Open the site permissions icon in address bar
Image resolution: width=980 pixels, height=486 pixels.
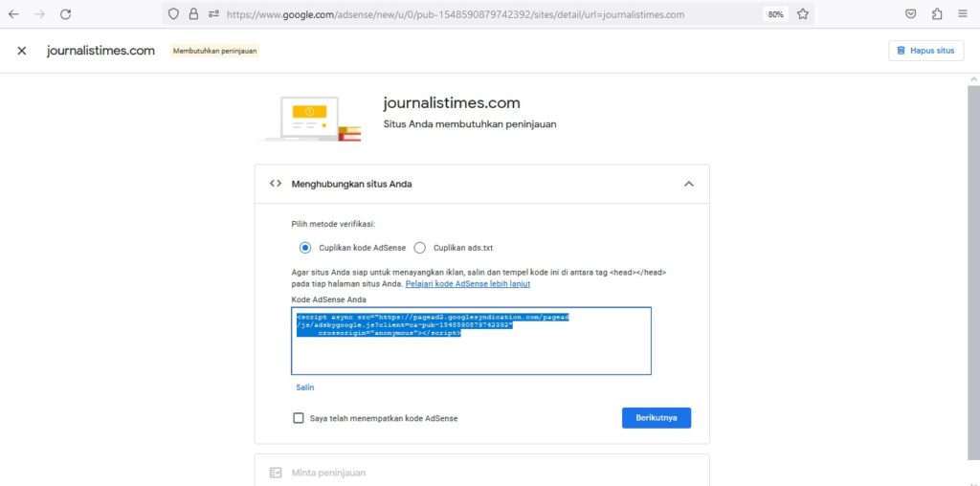tap(213, 13)
